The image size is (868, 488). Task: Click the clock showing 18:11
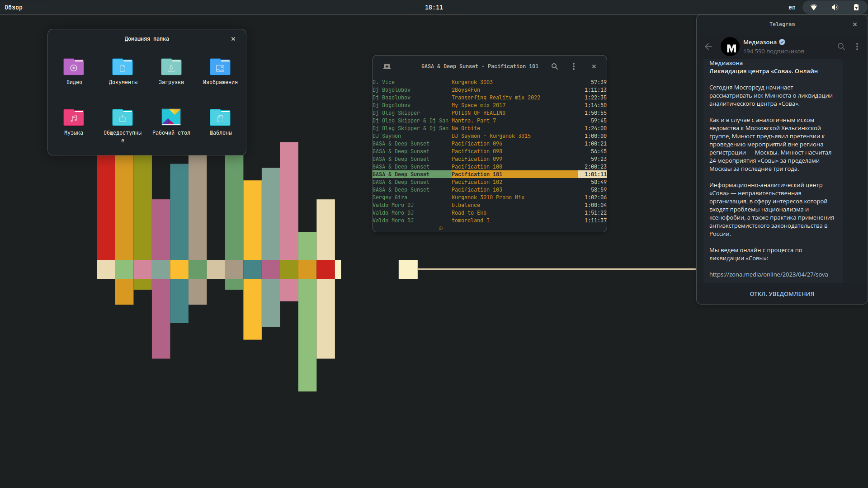434,7
